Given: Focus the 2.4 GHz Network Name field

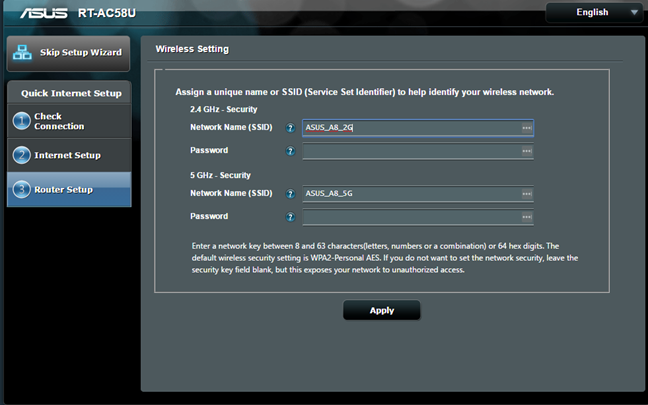Looking at the screenshot, I should click(x=418, y=128).
